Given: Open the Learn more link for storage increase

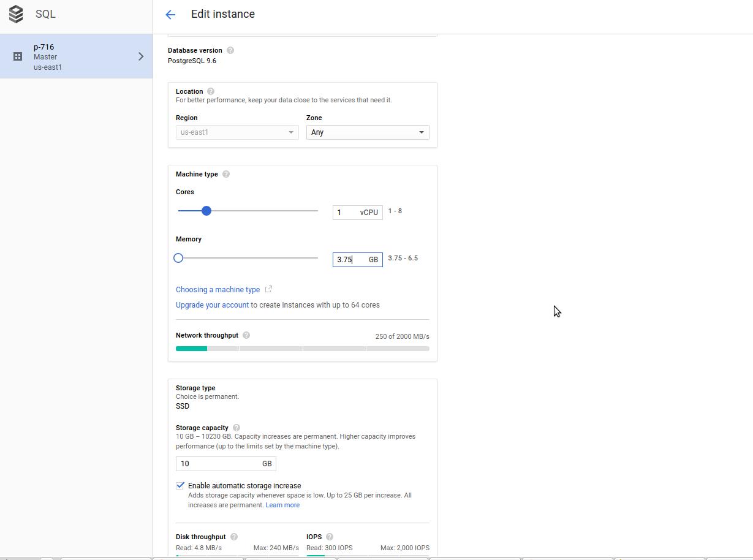Looking at the screenshot, I should click(282, 505).
